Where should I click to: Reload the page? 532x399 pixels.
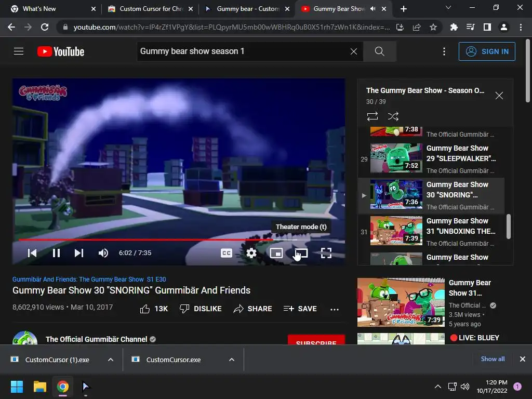[45, 27]
